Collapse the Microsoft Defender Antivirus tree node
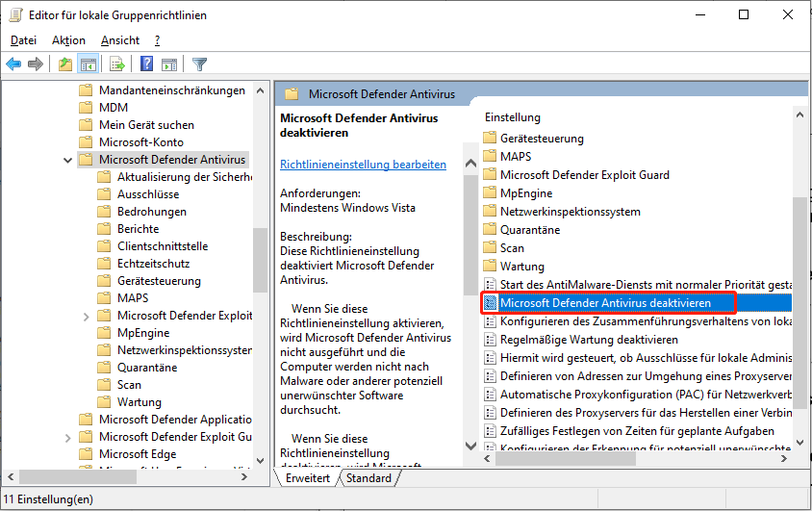The height and width of the screenshot is (511, 812). click(x=66, y=160)
